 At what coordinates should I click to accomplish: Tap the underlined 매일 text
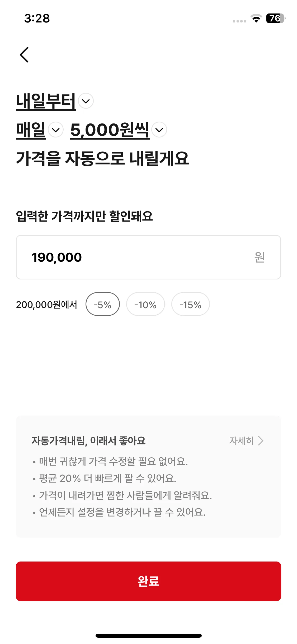31,130
